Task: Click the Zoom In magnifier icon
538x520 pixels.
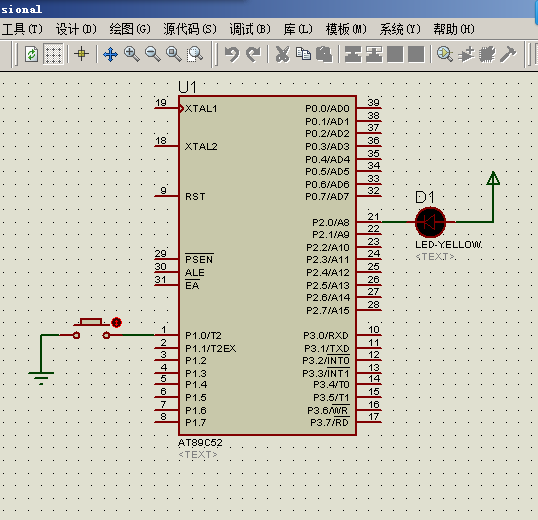Action: click(131, 54)
